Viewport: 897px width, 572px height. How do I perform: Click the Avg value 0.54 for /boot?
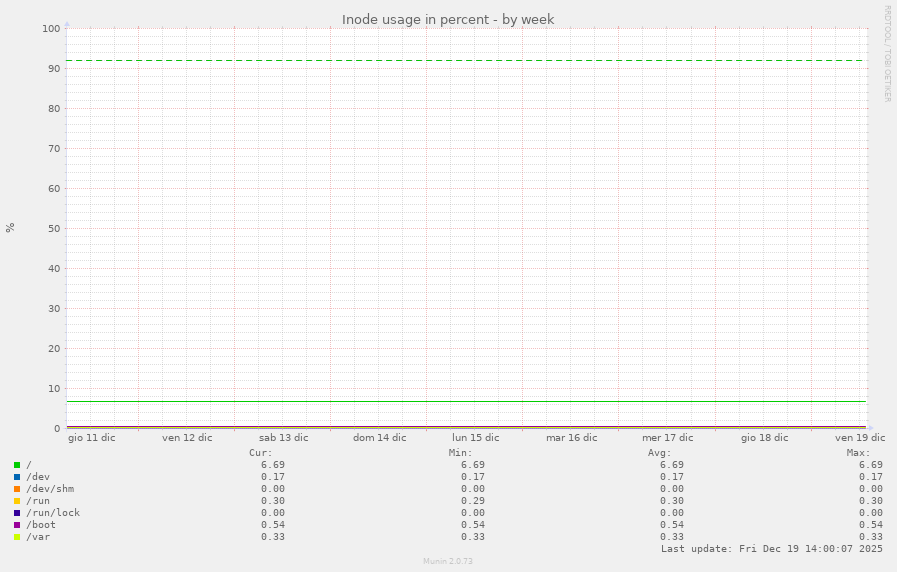pyautogui.click(x=672, y=525)
